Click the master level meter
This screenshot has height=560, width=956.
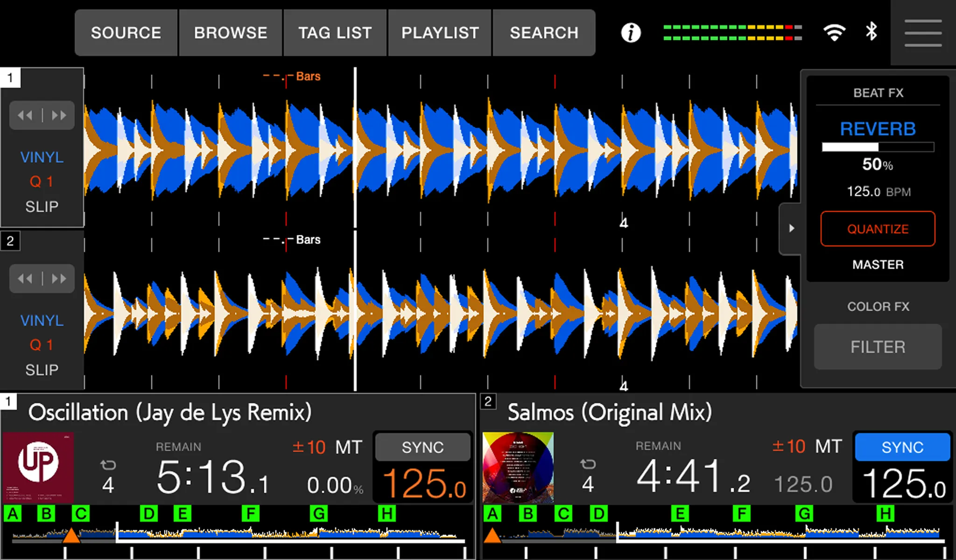pos(733,33)
